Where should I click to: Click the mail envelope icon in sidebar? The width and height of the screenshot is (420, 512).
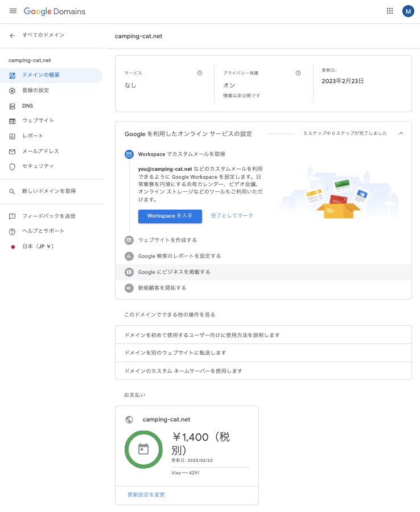[x=13, y=151]
